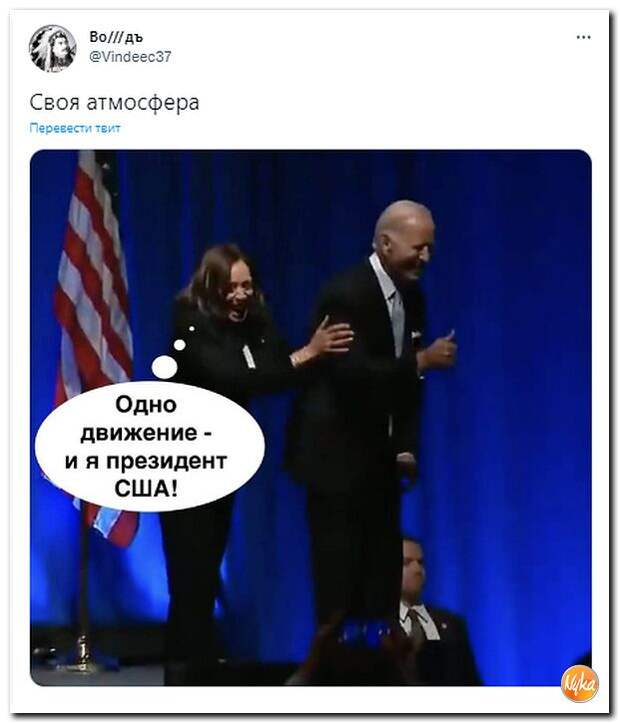
Task: Select the tweet text Своя атмосфера
Action: point(114,103)
